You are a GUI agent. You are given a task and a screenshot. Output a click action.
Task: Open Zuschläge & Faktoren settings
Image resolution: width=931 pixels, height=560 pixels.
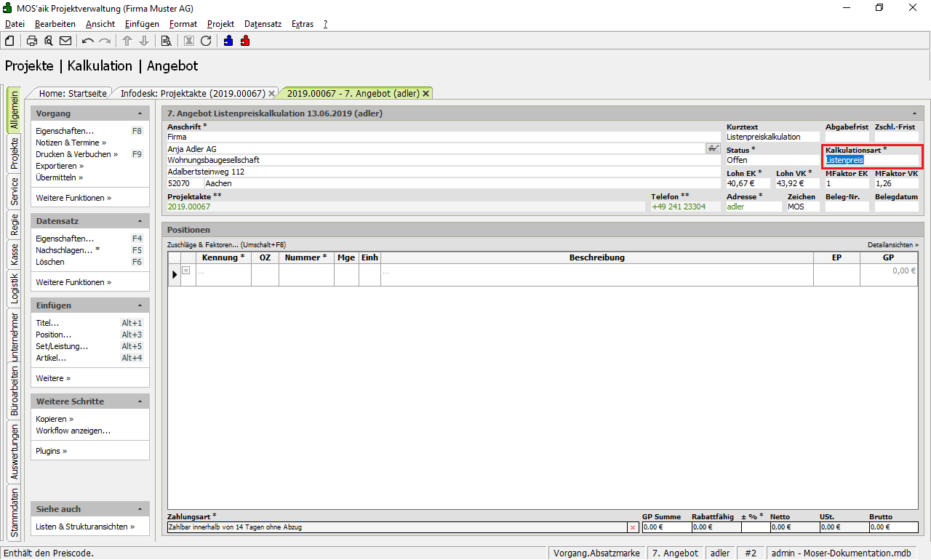226,245
